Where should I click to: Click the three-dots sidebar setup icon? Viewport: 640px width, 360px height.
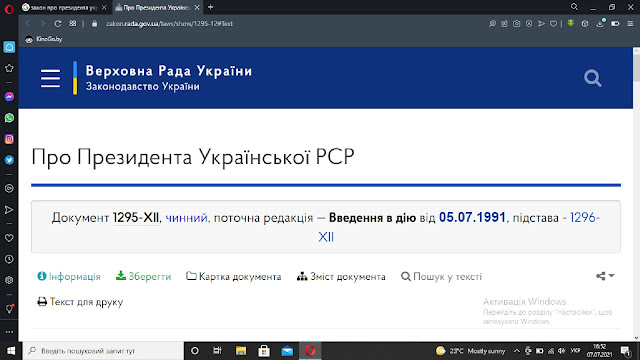(9, 332)
